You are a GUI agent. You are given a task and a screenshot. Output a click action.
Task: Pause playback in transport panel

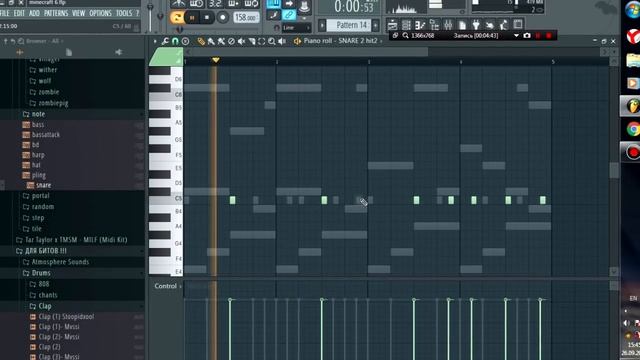(192, 18)
